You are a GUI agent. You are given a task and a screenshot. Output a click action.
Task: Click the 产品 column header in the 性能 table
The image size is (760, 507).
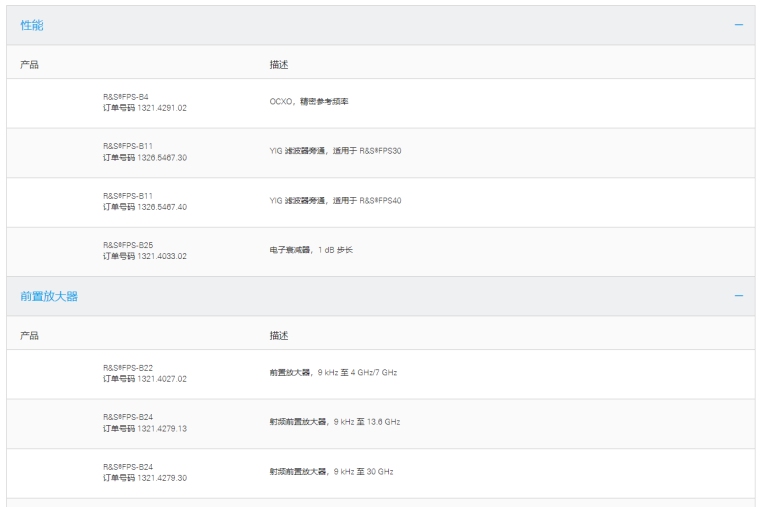point(30,65)
